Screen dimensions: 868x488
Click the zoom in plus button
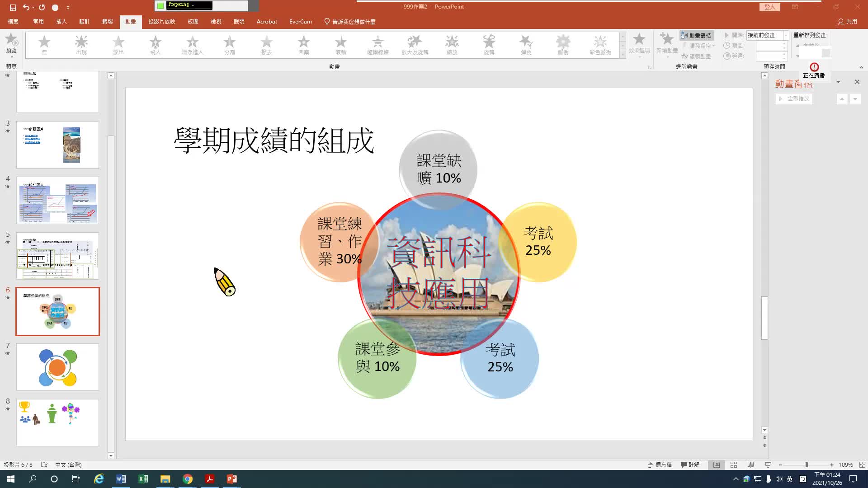[832, 465]
